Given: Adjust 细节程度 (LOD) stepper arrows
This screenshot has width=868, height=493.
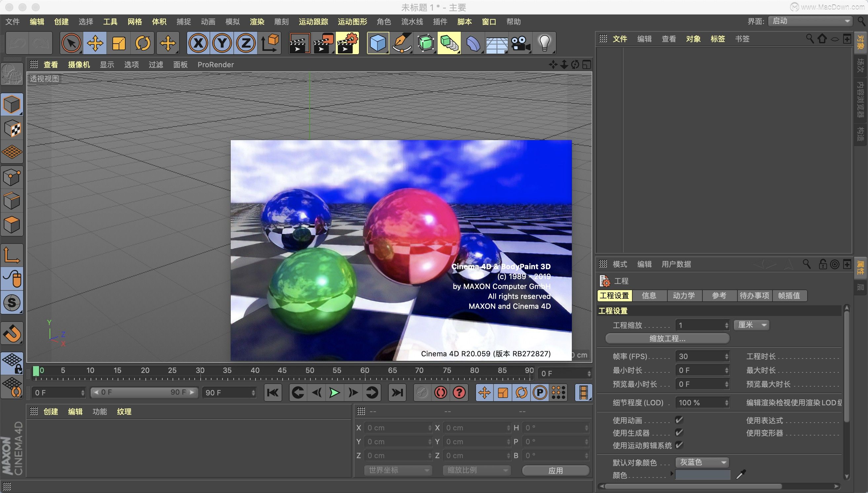Looking at the screenshot, I should pyautogui.click(x=726, y=402).
